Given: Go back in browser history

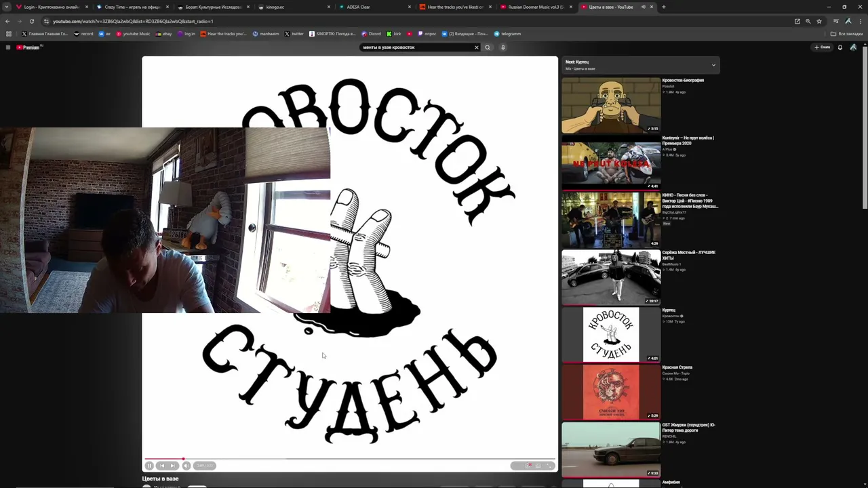Looking at the screenshot, I should coord(7,21).
